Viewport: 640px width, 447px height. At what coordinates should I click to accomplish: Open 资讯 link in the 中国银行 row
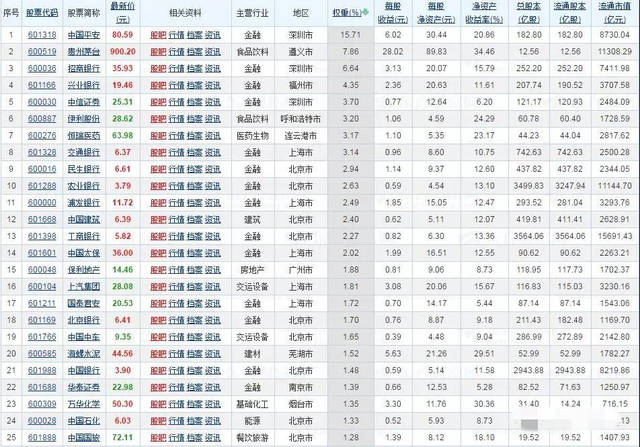point(213,371)
